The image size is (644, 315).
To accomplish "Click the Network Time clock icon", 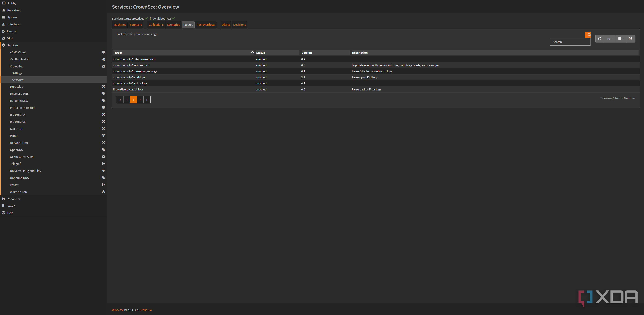I will [104, 143].
